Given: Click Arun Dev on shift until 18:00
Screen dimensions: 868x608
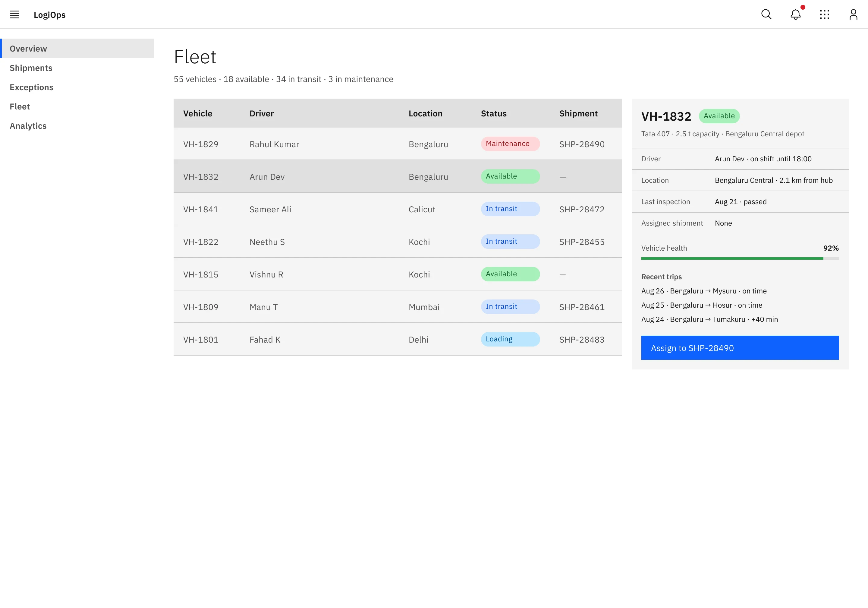Looking at the screenshot, I should point(763,159).
